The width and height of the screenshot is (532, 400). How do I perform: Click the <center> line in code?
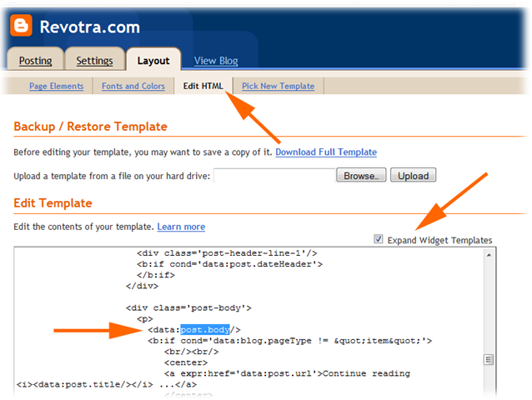tap(186, 362)
